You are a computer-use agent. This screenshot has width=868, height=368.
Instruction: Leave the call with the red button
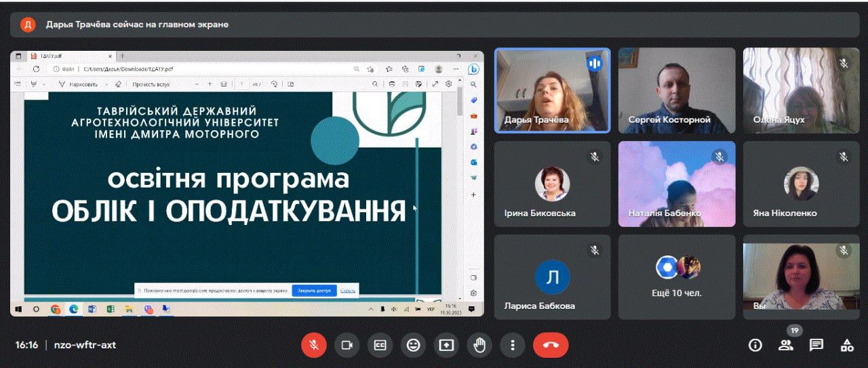coord(551,345)
